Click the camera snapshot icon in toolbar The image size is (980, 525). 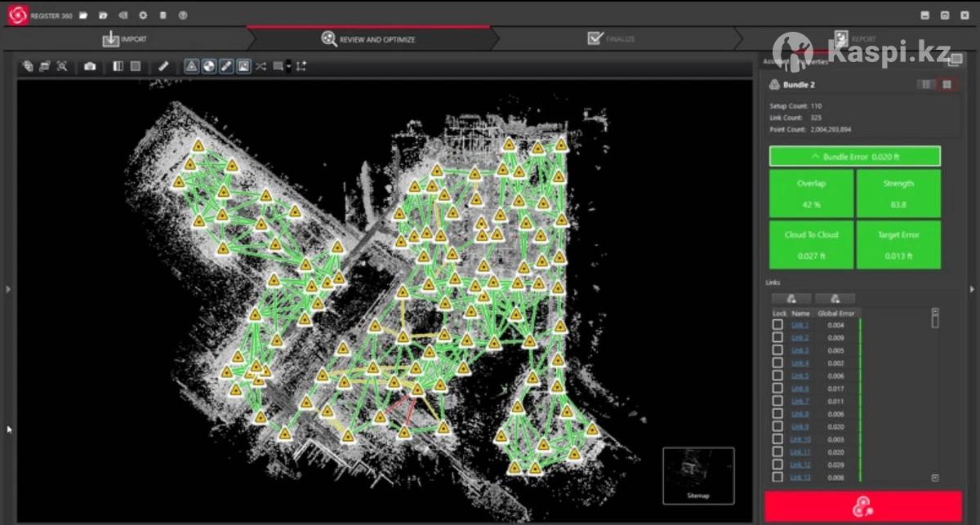pyautogui.click(x=90, y=66)
